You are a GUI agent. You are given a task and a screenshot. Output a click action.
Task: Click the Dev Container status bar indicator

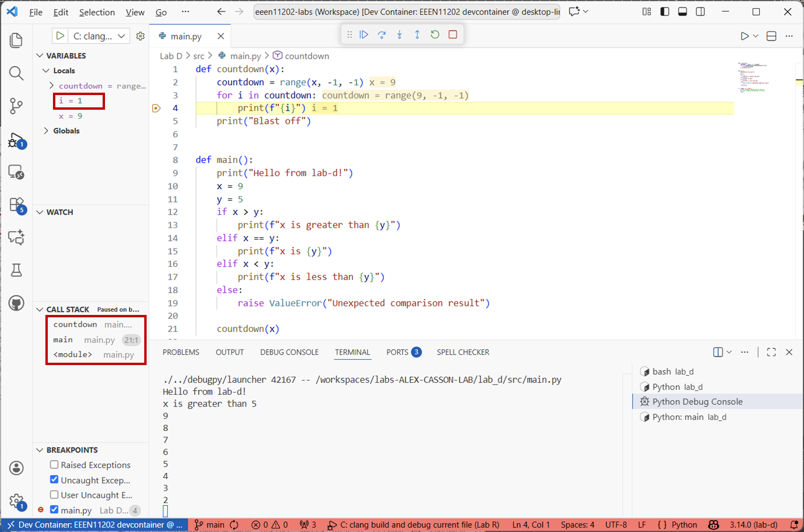pos(95,525)
